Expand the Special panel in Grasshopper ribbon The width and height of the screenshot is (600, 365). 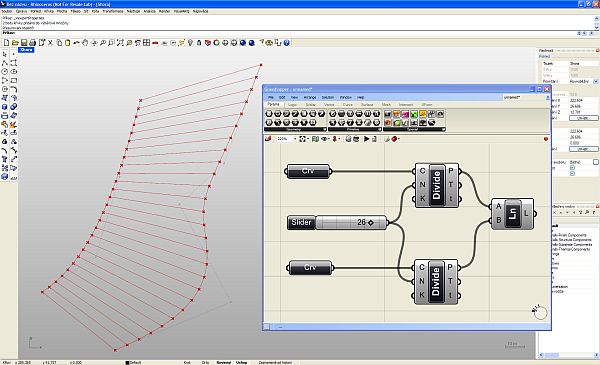click(443, 130)
